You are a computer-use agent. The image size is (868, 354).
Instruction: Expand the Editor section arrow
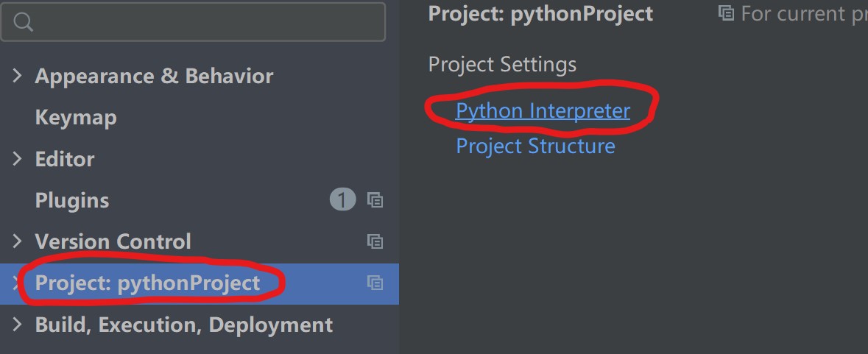click(18, 159)
